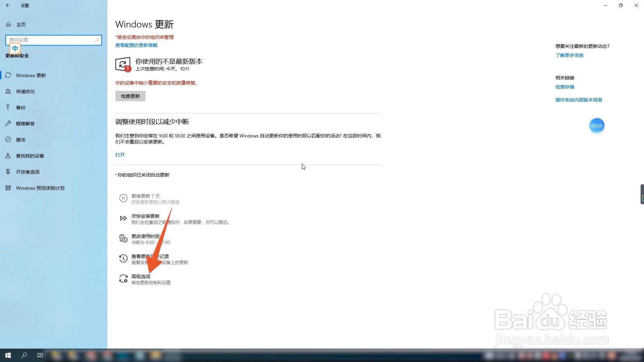
Task: Click the 备份 upload arrow icon
Action: pos(8,107)
